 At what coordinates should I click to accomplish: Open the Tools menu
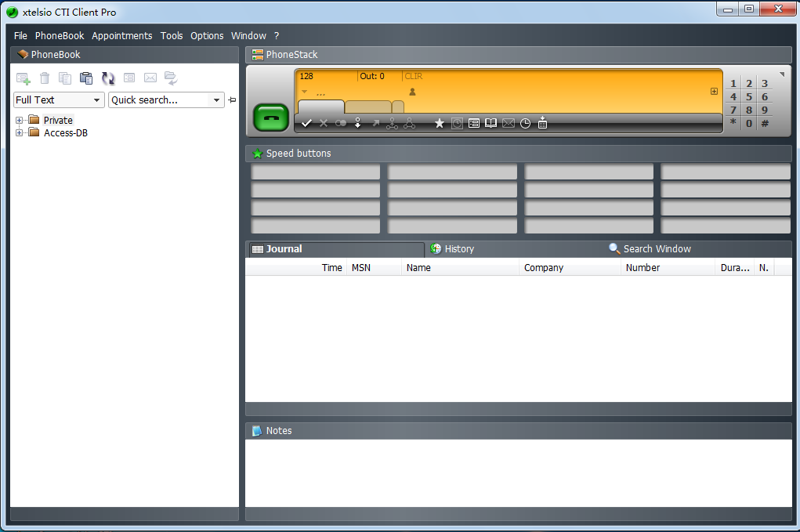coord(172,36)
